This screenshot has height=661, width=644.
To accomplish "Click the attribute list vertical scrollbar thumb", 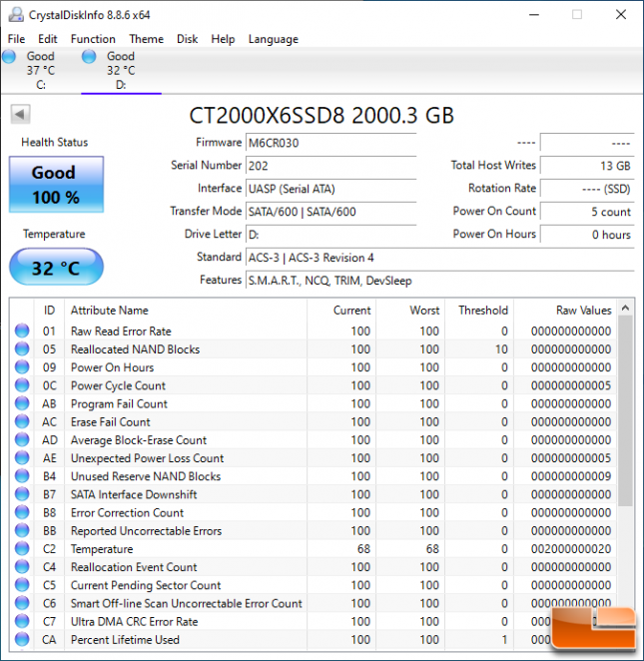I will point(625,411).
